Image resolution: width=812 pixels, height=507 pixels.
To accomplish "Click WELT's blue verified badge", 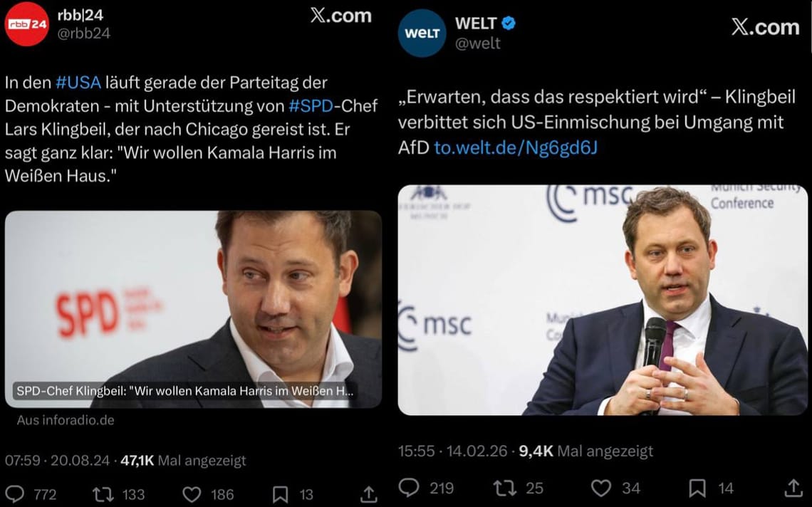I will (508, 22).
